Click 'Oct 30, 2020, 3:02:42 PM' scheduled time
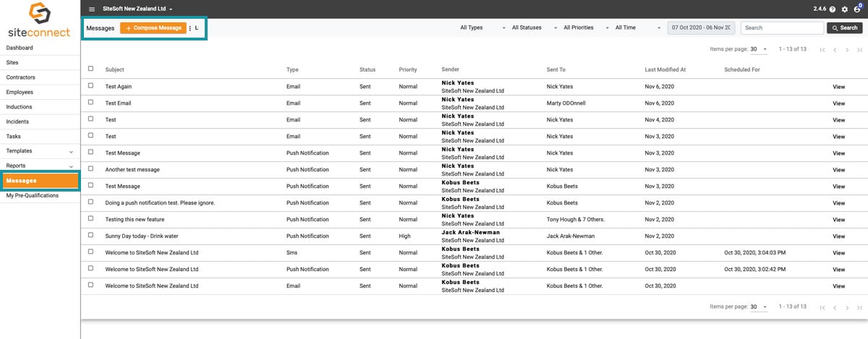The width and height of the screenshot is (868, 339). [754, 269]
